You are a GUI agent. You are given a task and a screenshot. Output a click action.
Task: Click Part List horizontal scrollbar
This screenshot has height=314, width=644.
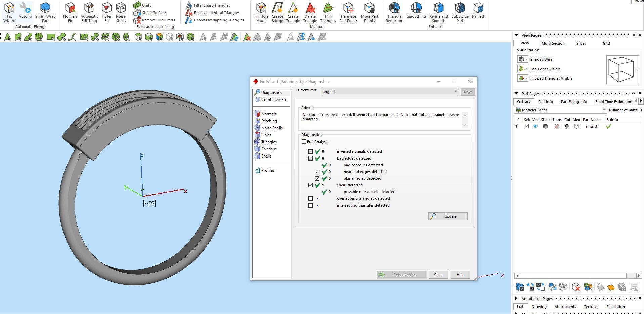pyautogui.click(x=573, y=276)
